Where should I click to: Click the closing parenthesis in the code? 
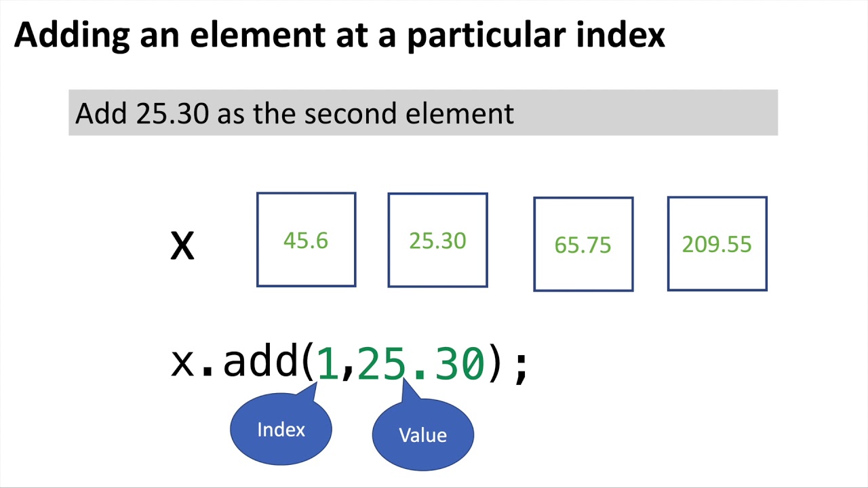(x=495, y=363)
